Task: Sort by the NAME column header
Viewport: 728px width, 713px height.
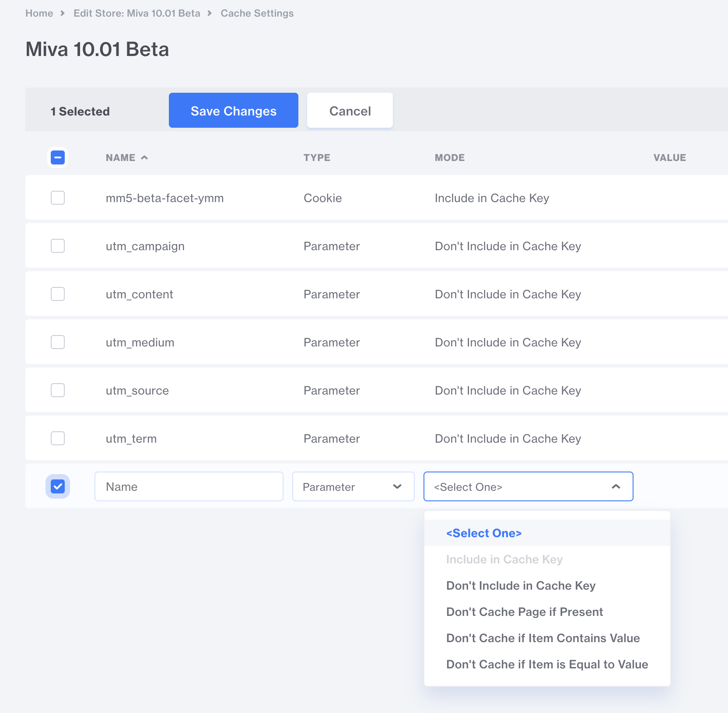Action: [126, 157]
